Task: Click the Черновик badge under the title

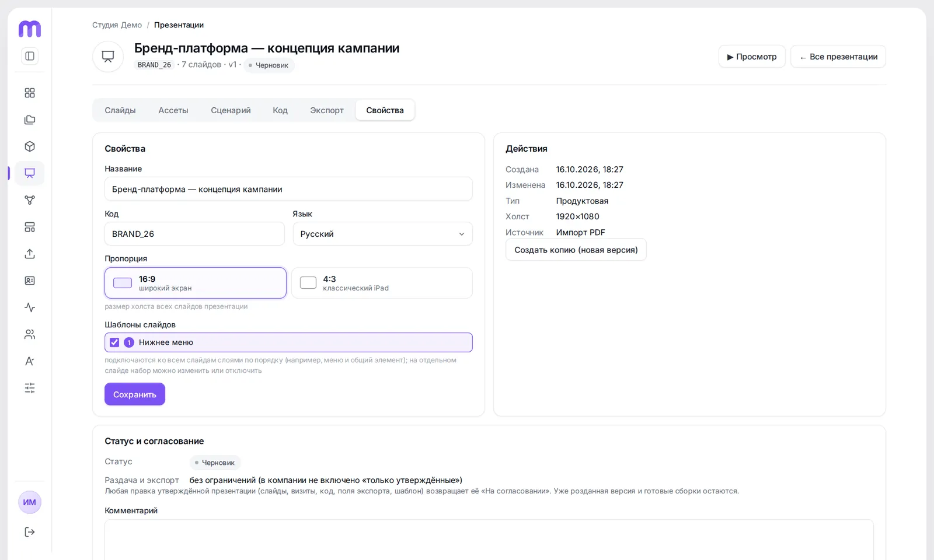Action: [269, 65]
